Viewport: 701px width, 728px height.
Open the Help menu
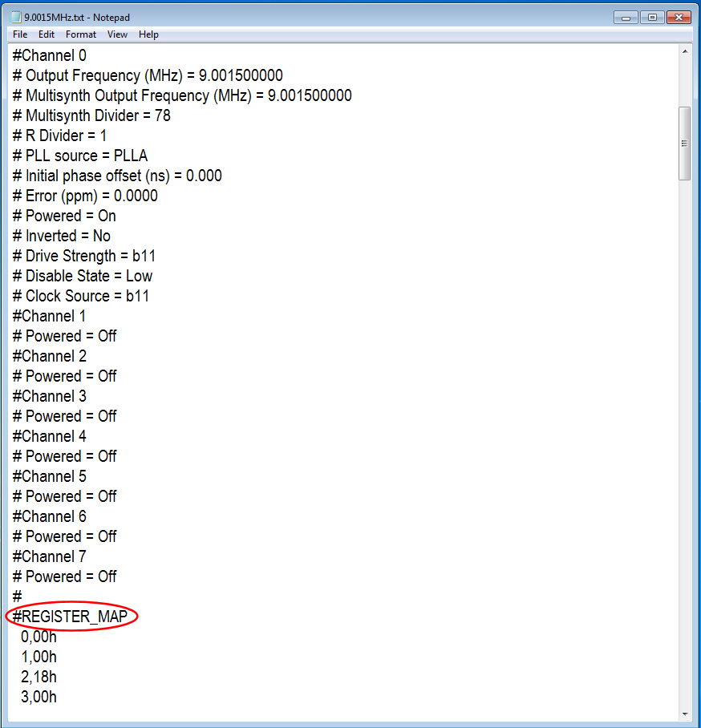148,34
